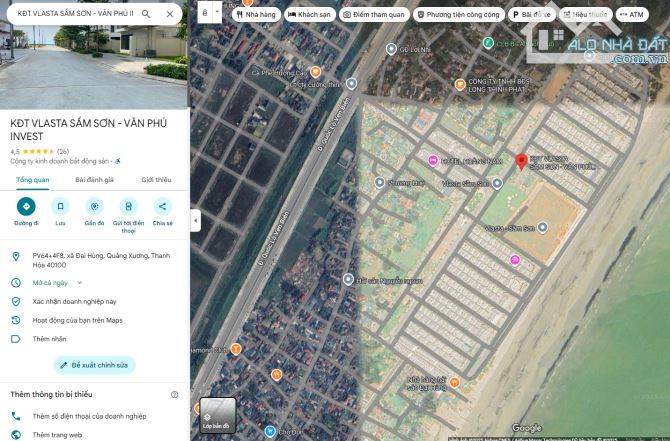Clear the search with the X icon
The width and height of the screenshot is (670, 441).
pyautogui.click(x=170, y=14)
